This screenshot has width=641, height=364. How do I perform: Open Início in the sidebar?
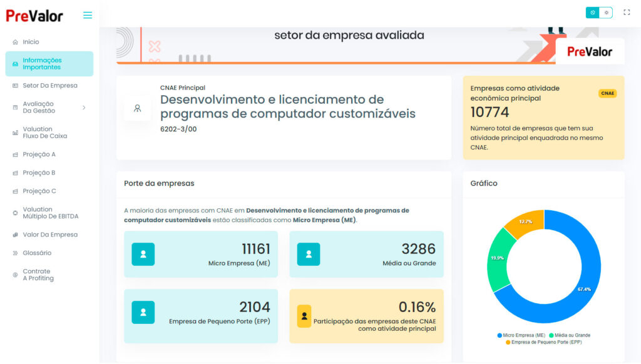click(x=31, y=42)
